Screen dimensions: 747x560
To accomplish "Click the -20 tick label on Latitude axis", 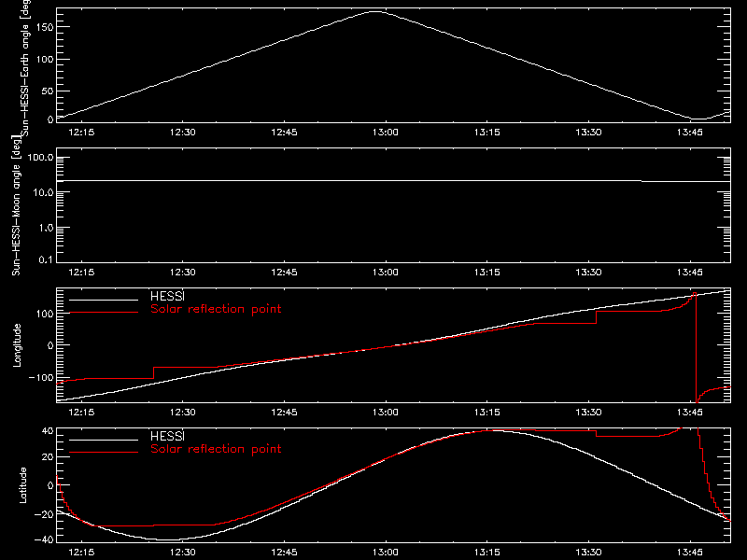I will click(44, 514).
